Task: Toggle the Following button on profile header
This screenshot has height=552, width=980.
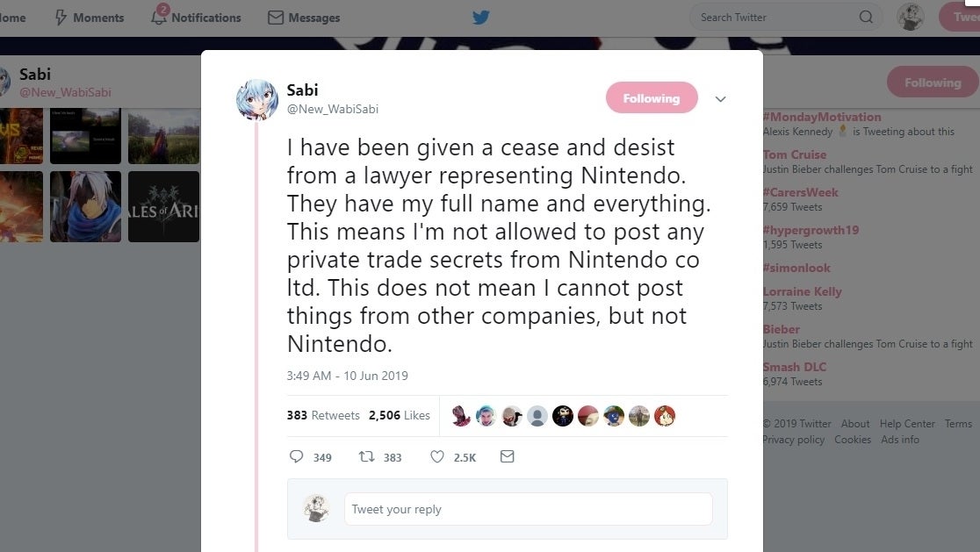Action: tap(932, 82)
